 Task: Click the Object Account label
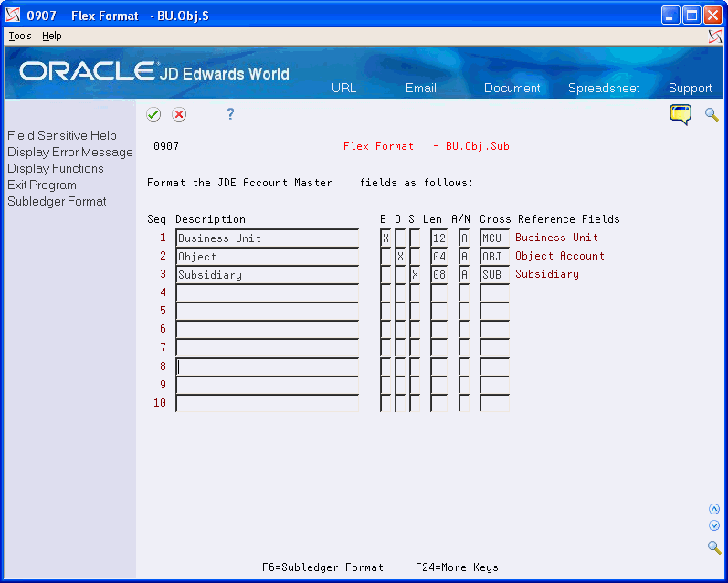click(x=560, y=256)
